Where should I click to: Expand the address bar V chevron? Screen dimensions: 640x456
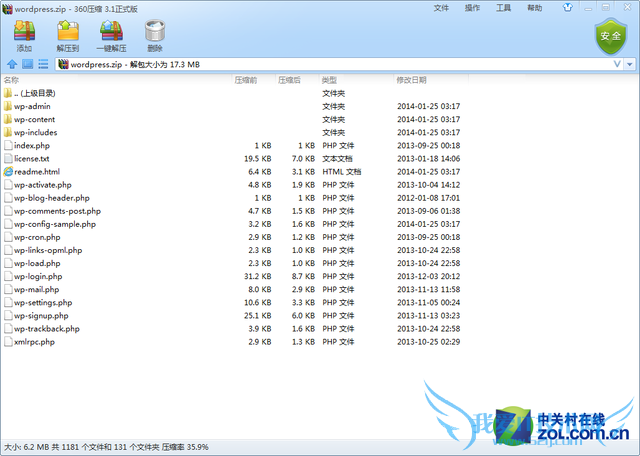(617, 64)
